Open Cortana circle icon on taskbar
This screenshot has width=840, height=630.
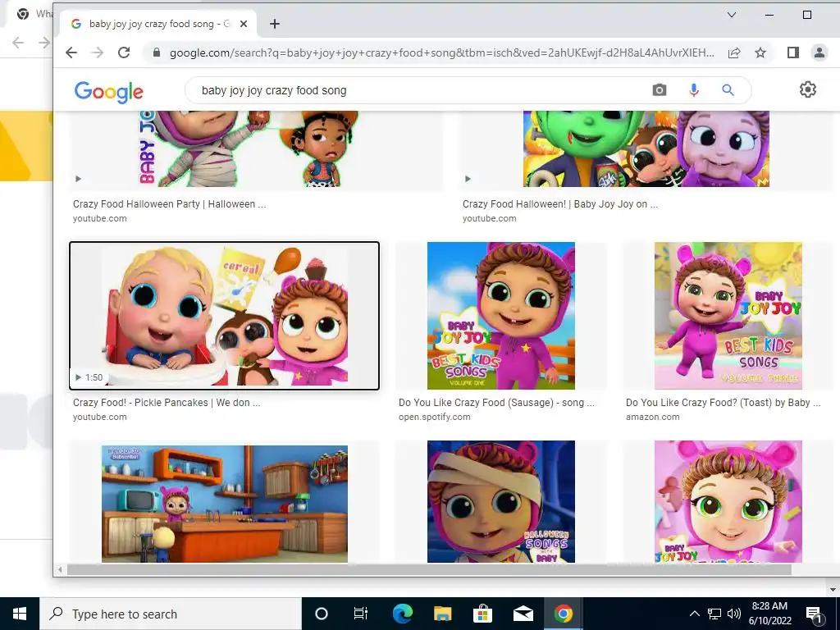pyautogui.click(x=322, y=614)
